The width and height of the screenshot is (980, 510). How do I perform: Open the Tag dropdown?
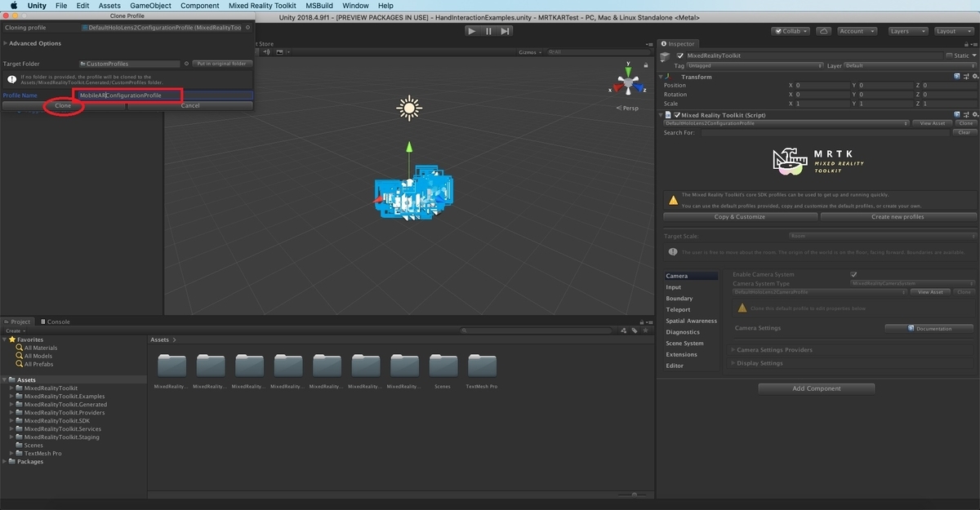click(x=755, y=65)
